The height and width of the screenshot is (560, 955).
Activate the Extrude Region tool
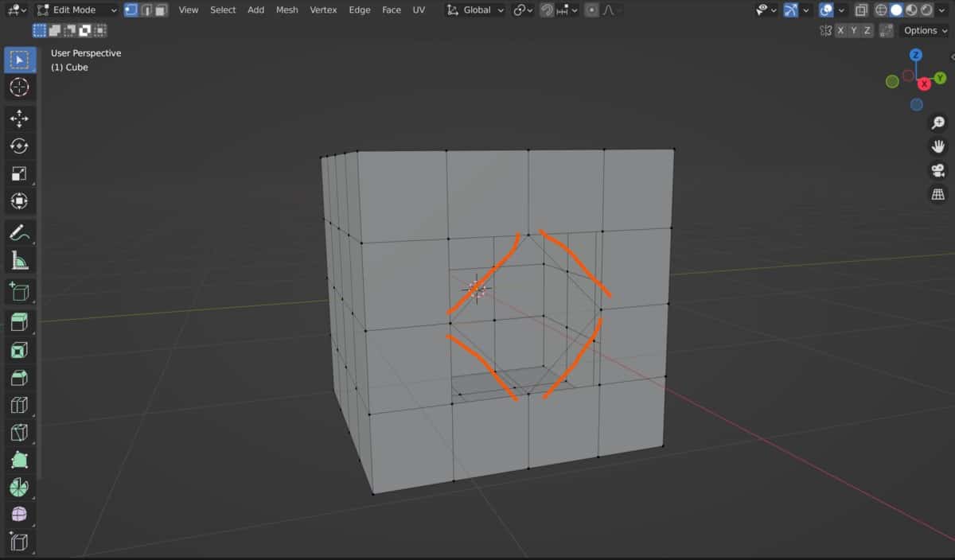pos(19,321)
